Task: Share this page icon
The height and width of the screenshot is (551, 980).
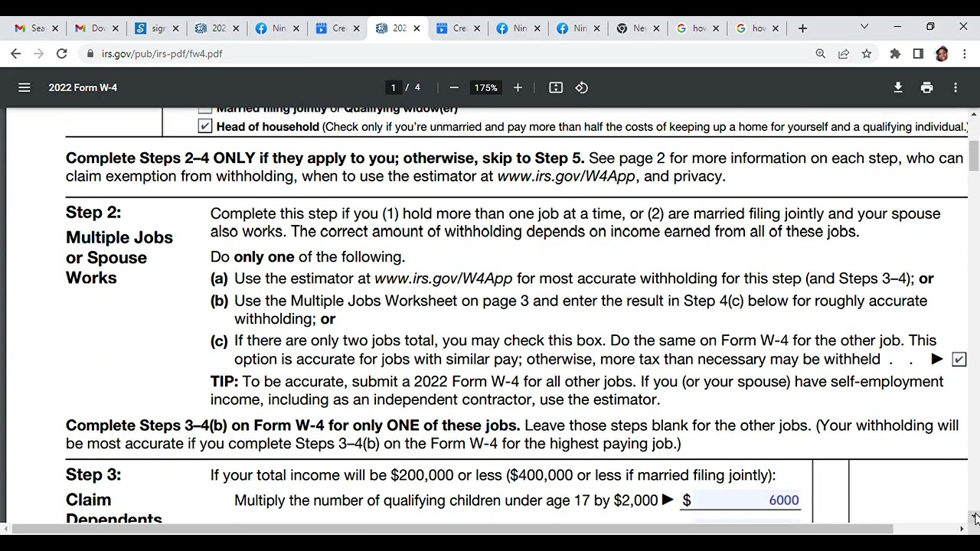Action: click(844, 54)
